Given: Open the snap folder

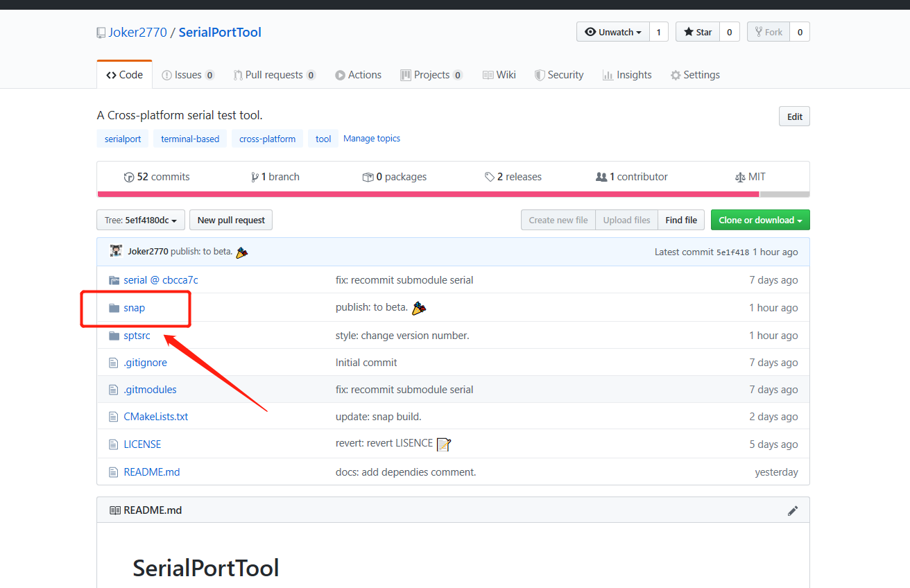Looking at the screenshot, I should pos(134,308).
